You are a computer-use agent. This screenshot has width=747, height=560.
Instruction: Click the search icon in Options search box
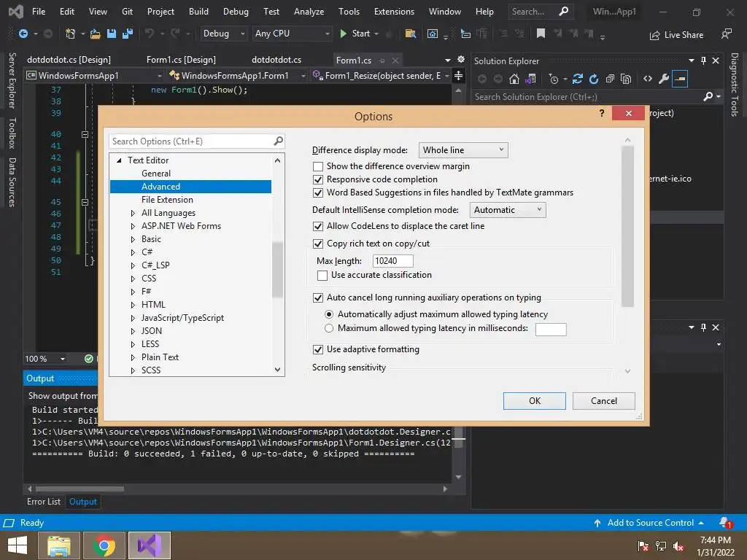click(x=278, y=141)
